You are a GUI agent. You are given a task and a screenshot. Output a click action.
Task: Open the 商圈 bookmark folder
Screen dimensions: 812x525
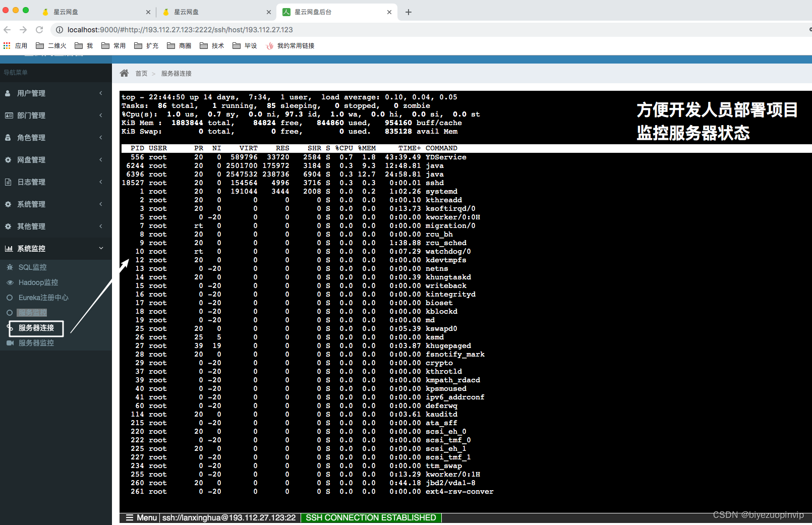point(179,45)
